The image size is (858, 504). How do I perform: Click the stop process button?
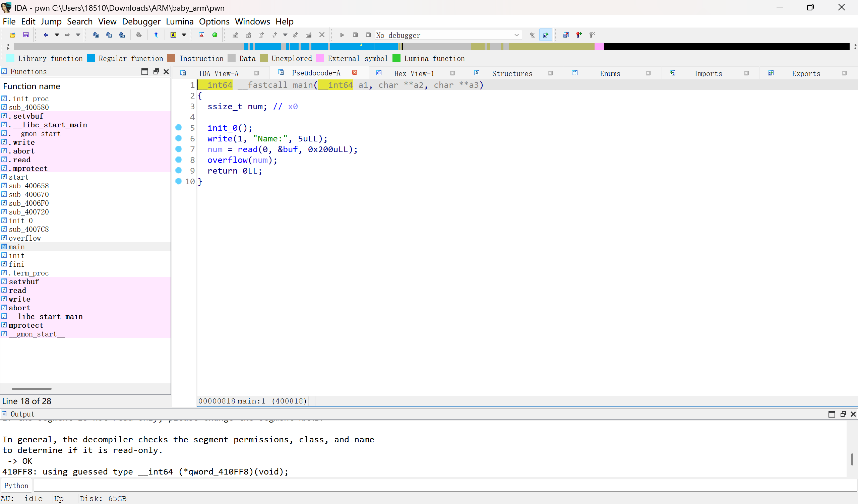(x=368, y=35)
